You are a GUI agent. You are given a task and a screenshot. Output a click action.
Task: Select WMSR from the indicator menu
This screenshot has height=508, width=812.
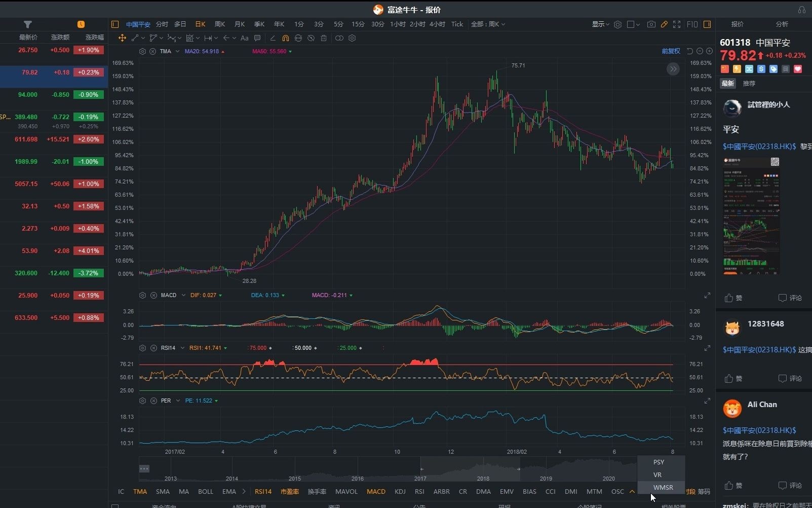tap(663, 487)
